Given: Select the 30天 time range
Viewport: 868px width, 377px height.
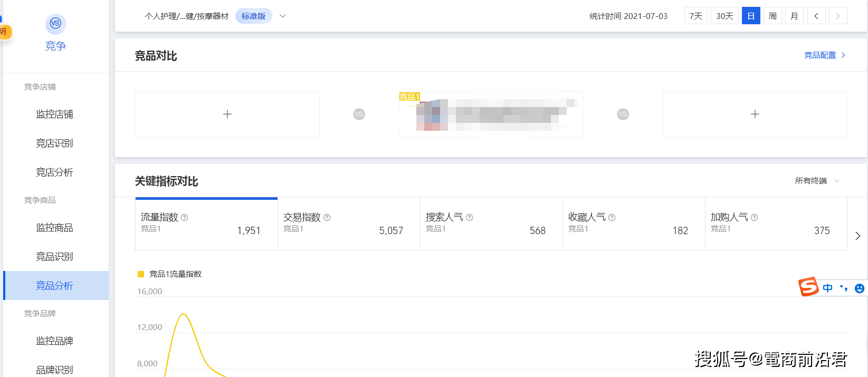Looking at the screenshot, I should click(x=724, y=16).
